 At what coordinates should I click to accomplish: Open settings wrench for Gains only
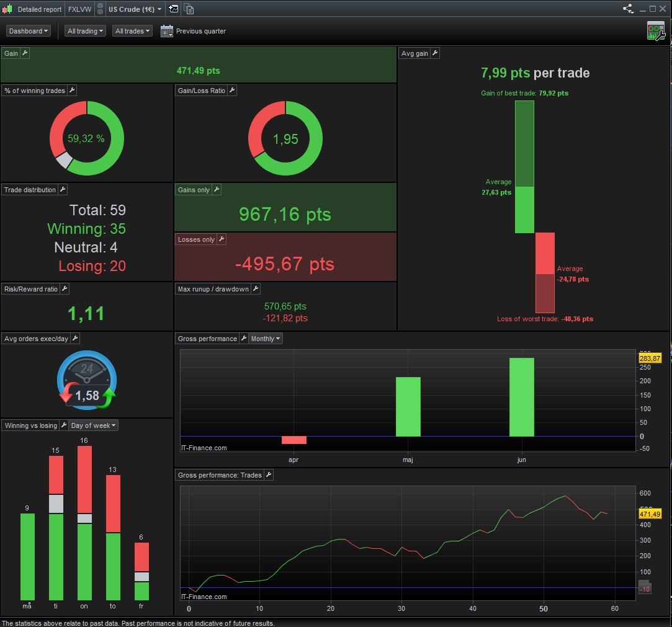click(x=217, y=189)
